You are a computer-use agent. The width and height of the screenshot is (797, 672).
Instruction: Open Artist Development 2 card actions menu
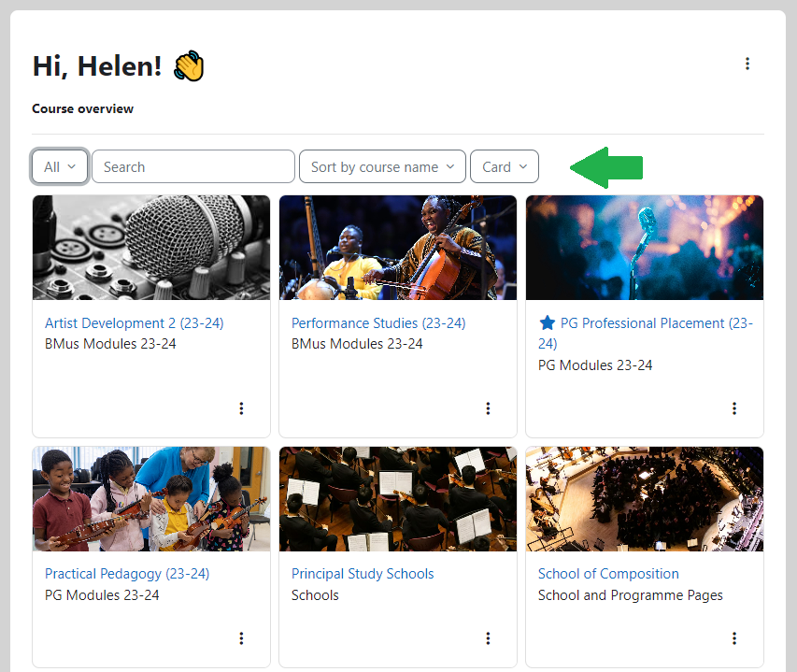click(241, 408)
